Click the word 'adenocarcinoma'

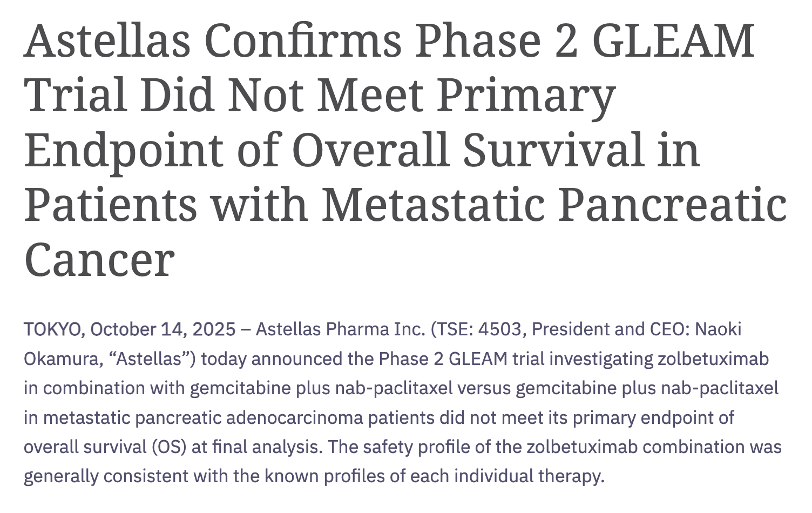[x=292, y=418]
